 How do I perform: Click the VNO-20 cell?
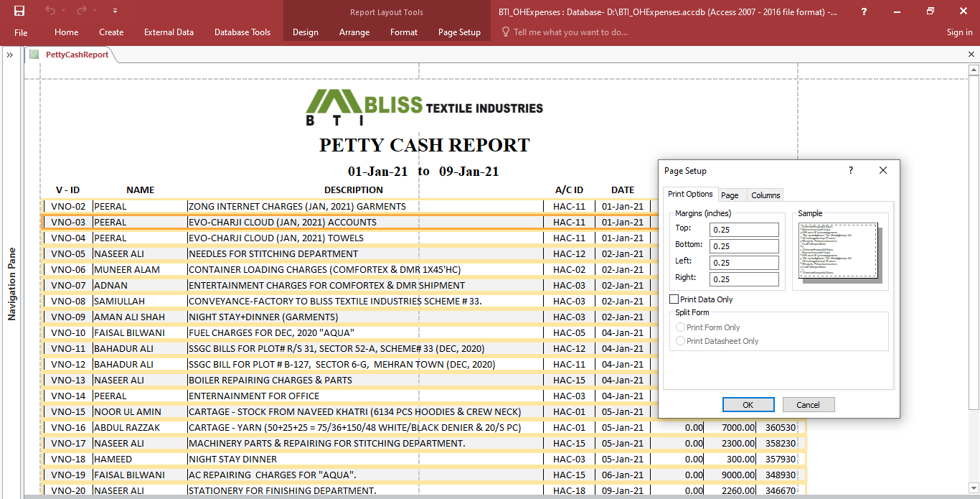pos(68,491)
